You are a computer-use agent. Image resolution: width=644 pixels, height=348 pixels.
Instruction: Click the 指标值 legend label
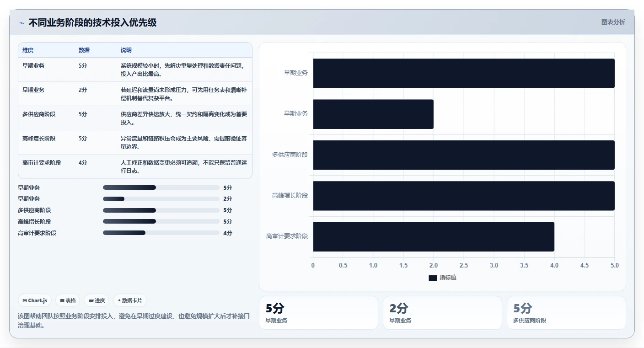tap(448, 278)
